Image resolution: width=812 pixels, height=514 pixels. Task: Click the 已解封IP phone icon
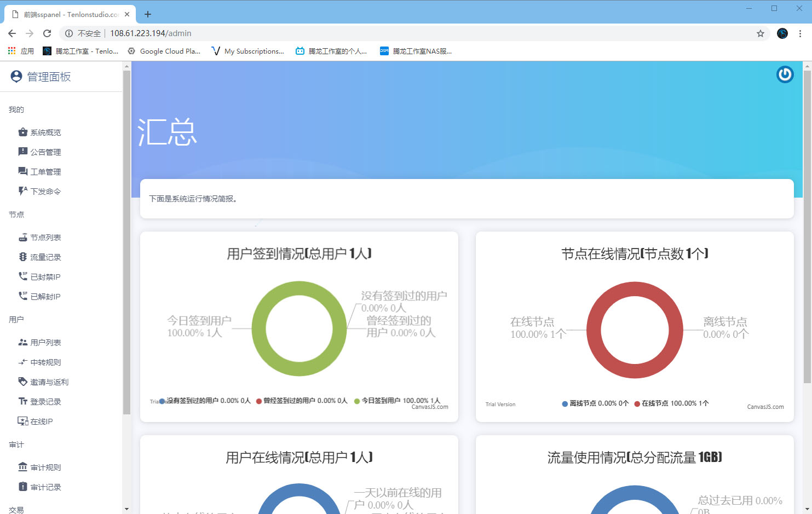coord(23,296)
